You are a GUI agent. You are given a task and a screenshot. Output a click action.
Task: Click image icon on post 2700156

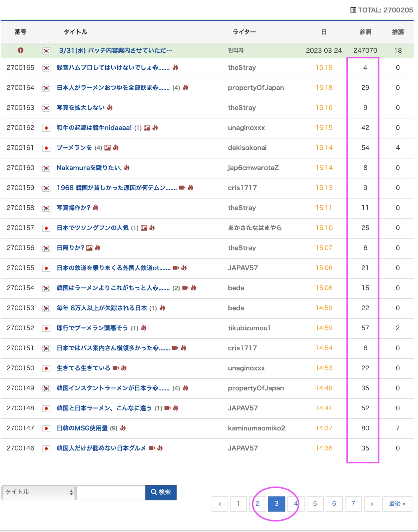(x=89, y=248)
